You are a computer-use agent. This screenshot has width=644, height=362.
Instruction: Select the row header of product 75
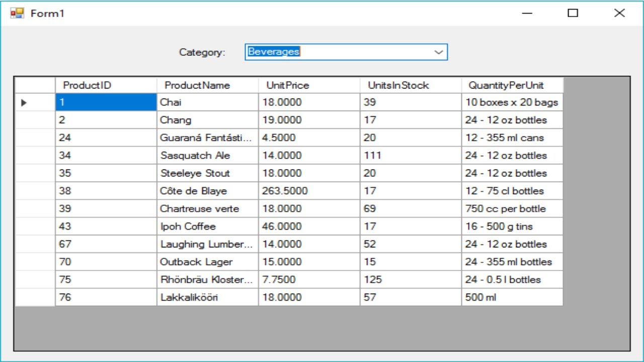tap(35, 280)
